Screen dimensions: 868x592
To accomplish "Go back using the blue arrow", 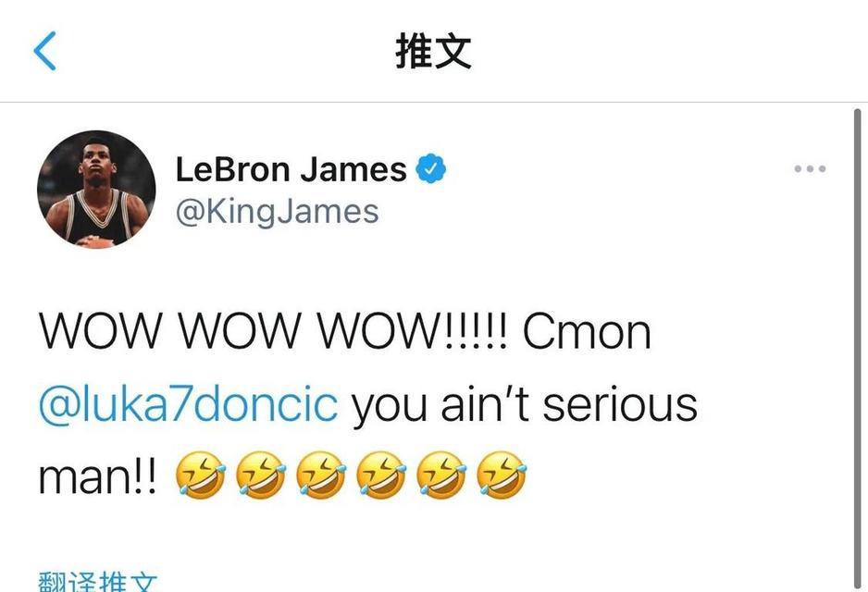I will point(44,51).
